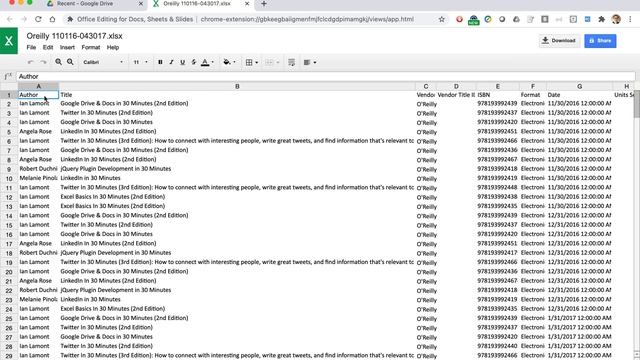Select column B header
640x360 pixels.
(x=237, y=86)
